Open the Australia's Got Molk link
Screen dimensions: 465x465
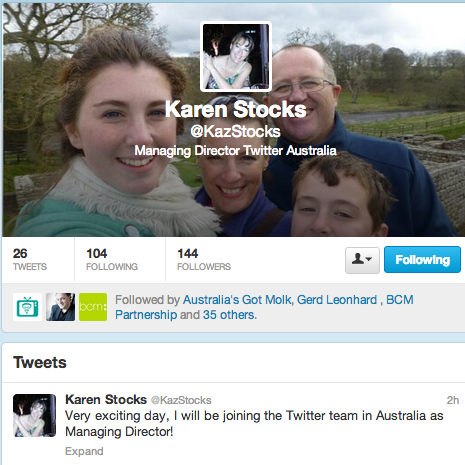coord(237,300)
